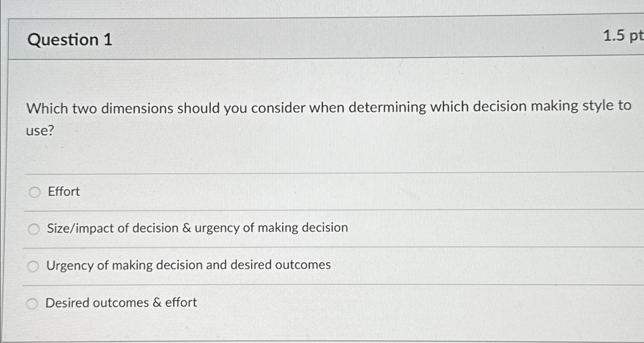Click the Effort answer text label
This screenshot has height=343, width=644.
[x=63, y=192]
